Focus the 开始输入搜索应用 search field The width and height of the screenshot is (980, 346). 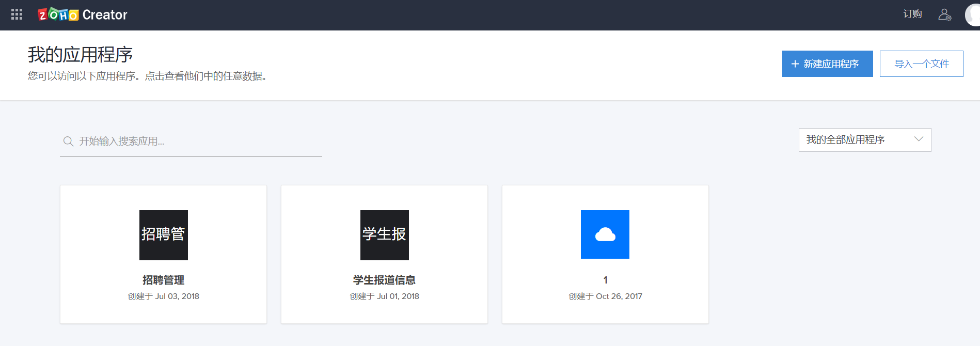(x=196, y=141)
